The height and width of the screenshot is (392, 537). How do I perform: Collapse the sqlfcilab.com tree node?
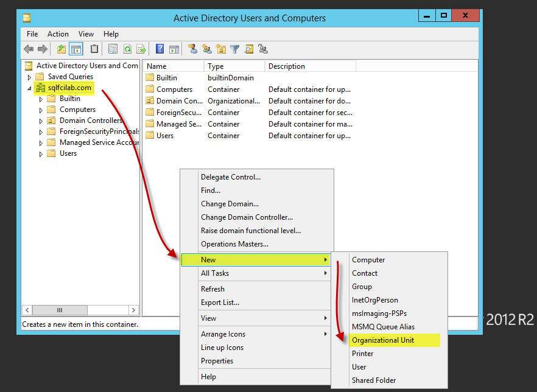click(29, 88)
